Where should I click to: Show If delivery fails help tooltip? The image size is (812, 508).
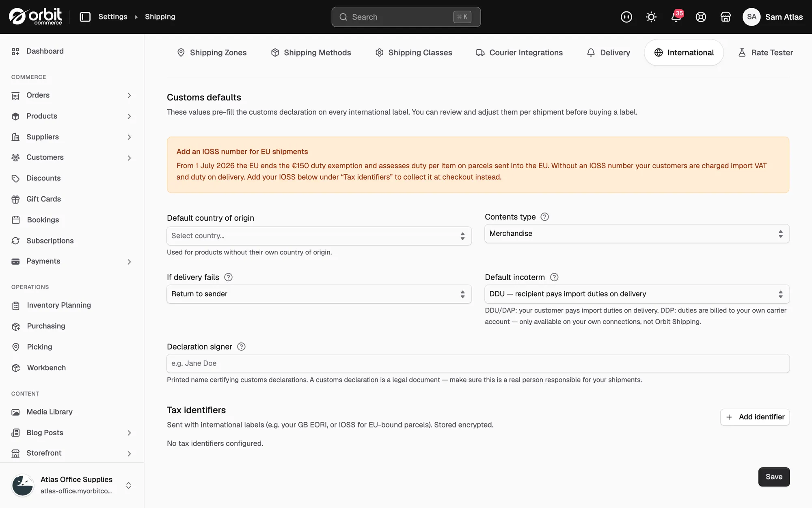pyautogui.click(x=229, y=277)
